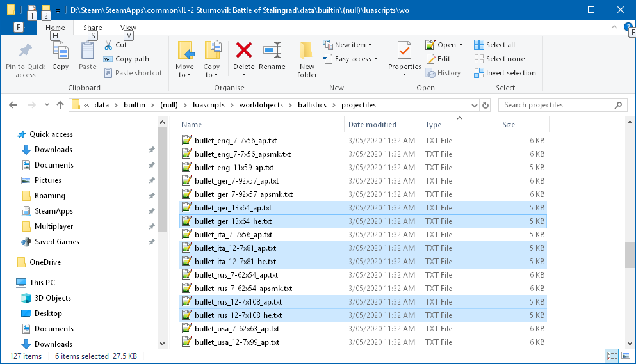This screenshot has width=636, height=364.
Task: Click Copy path in the Clipboard group
Action: coord(127,59)
